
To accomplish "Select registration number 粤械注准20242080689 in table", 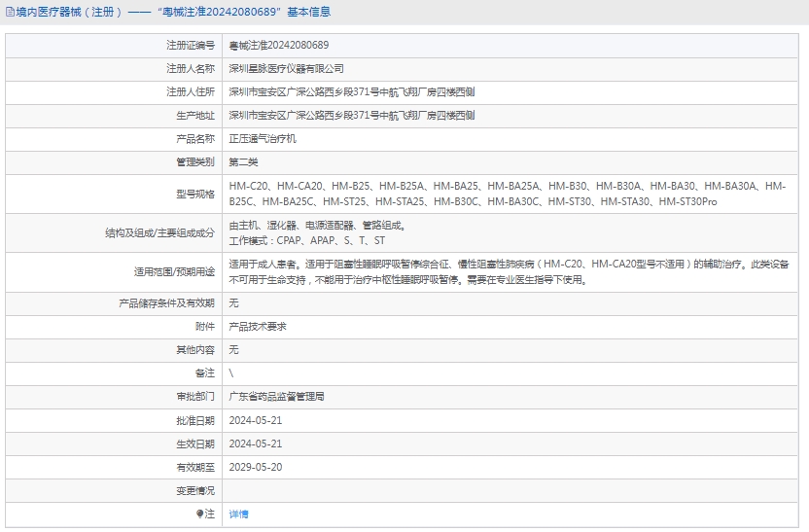I will click(x=278, y=46).
